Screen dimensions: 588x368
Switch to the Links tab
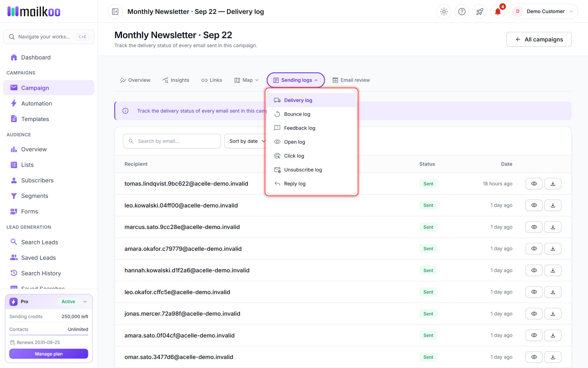pos(212,80)
